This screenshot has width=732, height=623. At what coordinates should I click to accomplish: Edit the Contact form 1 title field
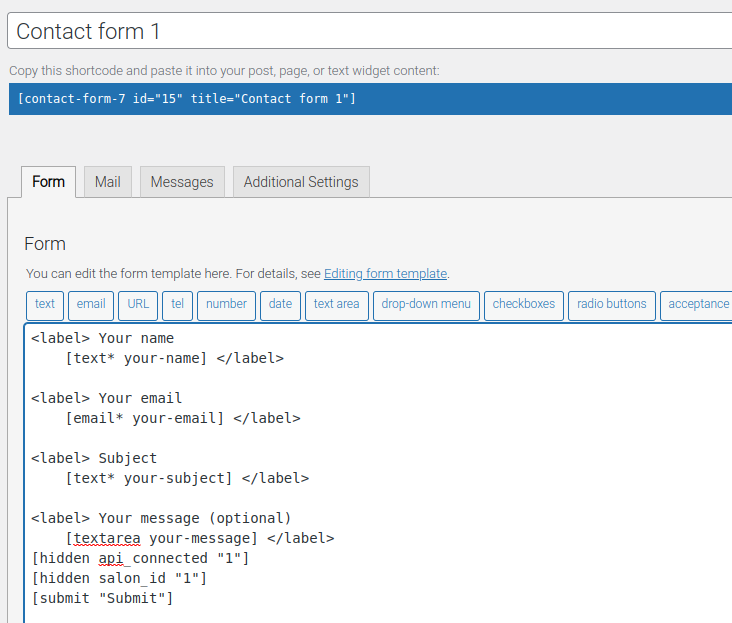(370, 31)
